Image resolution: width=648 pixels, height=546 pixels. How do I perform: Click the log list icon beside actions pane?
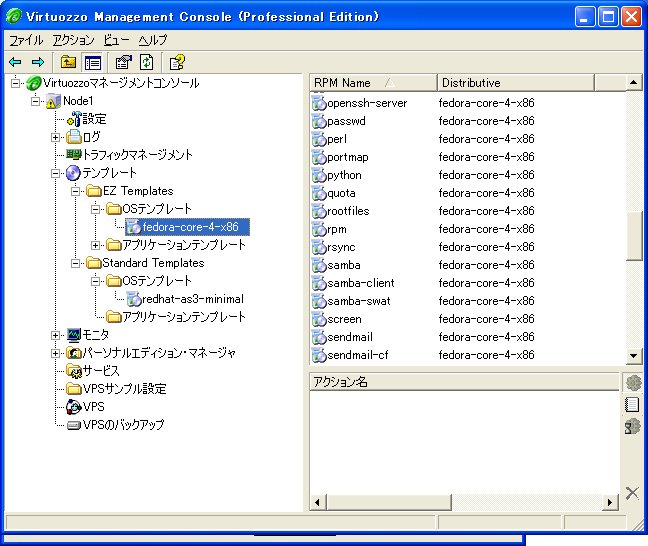pyautogui.click(x=632, y=405)
